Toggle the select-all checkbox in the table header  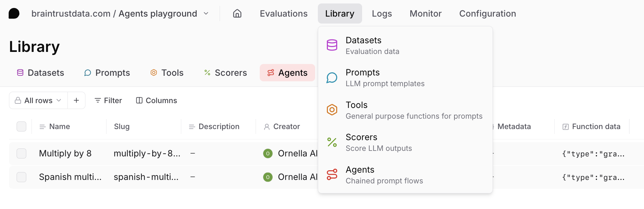pyautogui.click(x=21, y=127)
